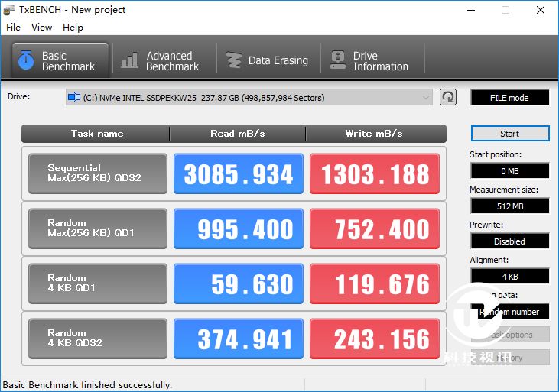Minimize the TxBENCH window
559x392 pixels.
tap(471, 10)
